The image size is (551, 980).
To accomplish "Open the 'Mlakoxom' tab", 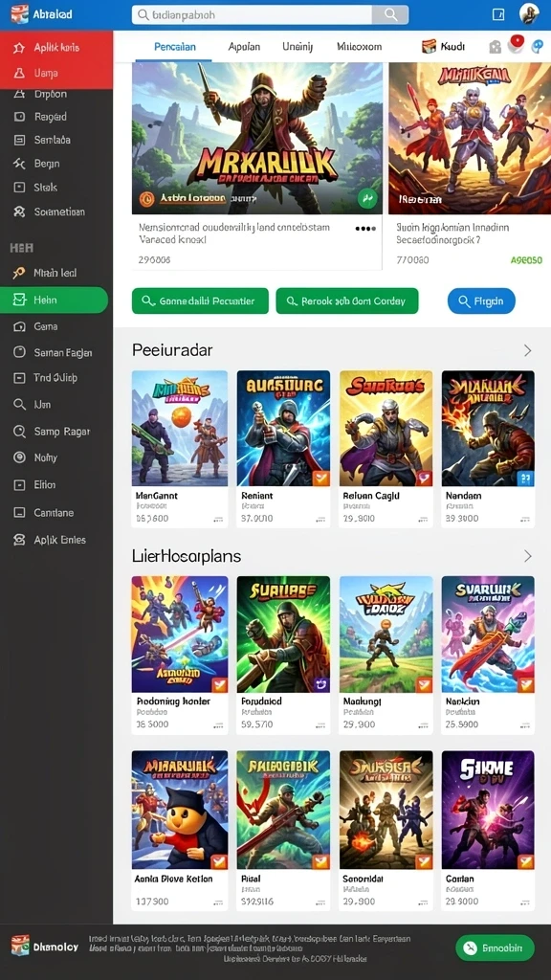I will tap(360, 47).
